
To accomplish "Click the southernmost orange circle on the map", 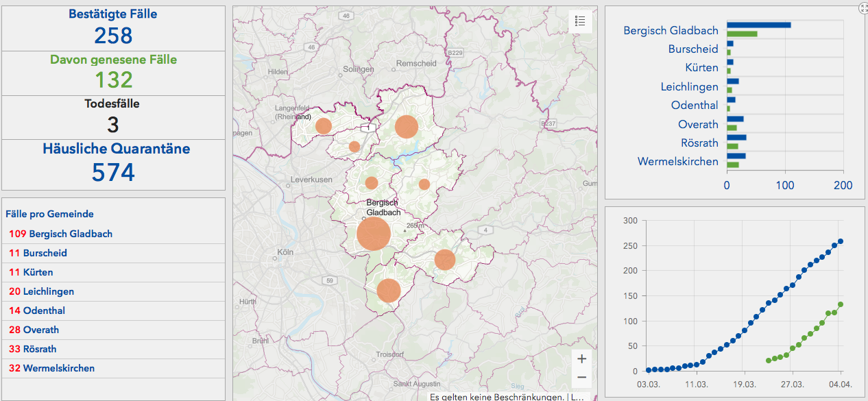I will pos(388,291).
